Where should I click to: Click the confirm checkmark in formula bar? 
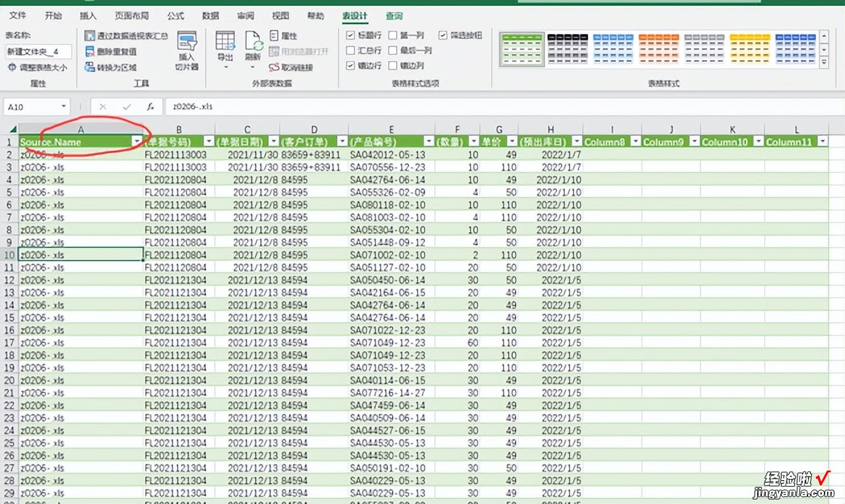(127, 106)
